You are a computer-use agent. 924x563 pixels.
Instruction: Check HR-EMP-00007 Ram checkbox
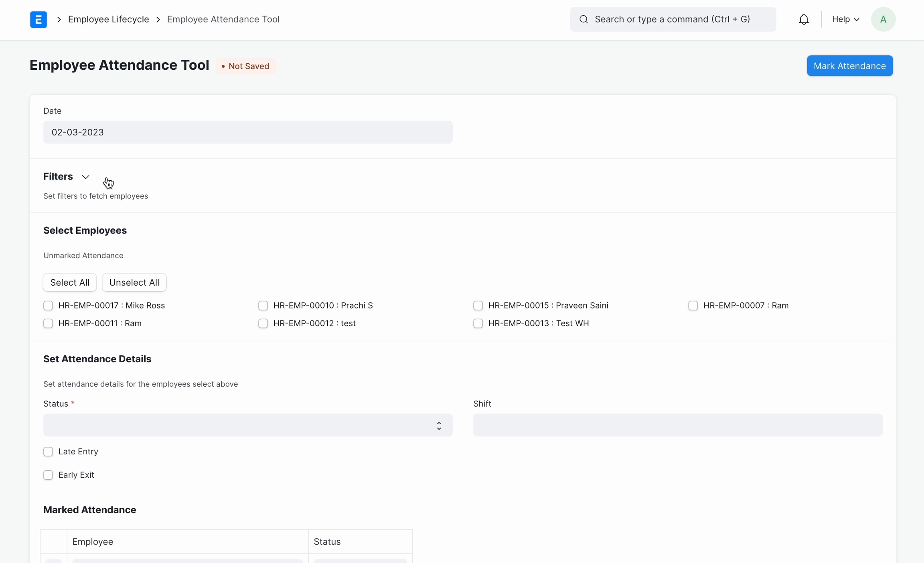click(693, 306)
